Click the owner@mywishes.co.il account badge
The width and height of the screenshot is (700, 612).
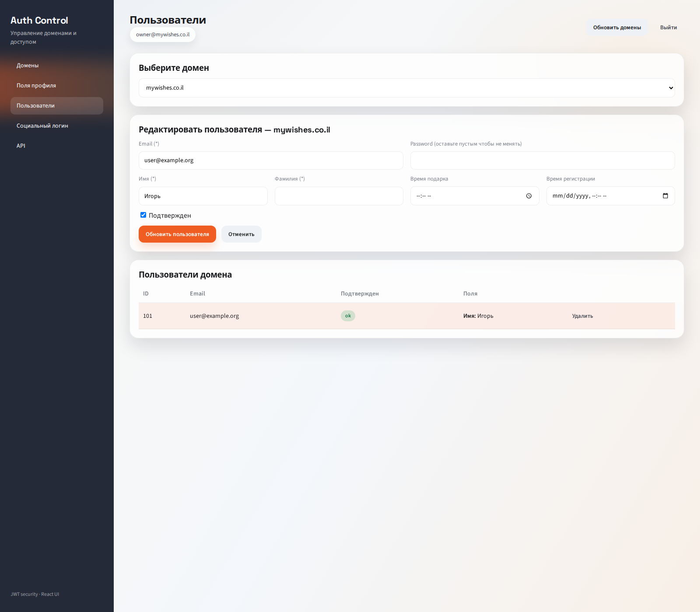click(163, 35)
